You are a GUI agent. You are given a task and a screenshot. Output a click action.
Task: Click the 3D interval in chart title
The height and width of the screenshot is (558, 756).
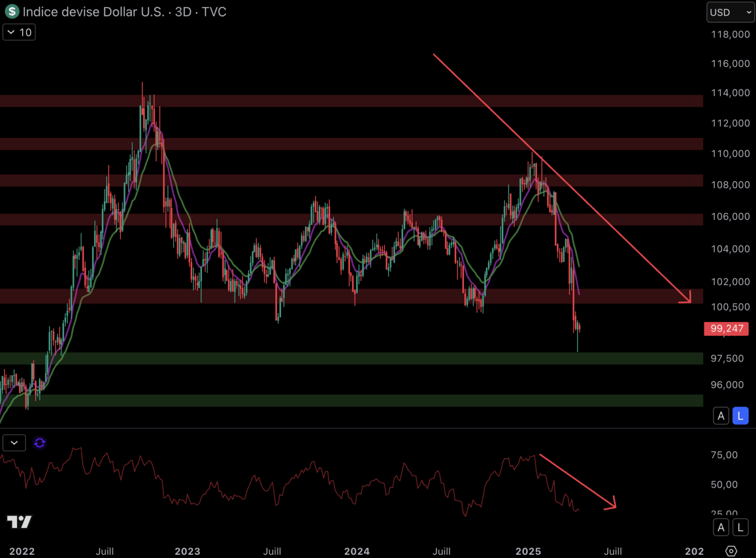(183, 12)
